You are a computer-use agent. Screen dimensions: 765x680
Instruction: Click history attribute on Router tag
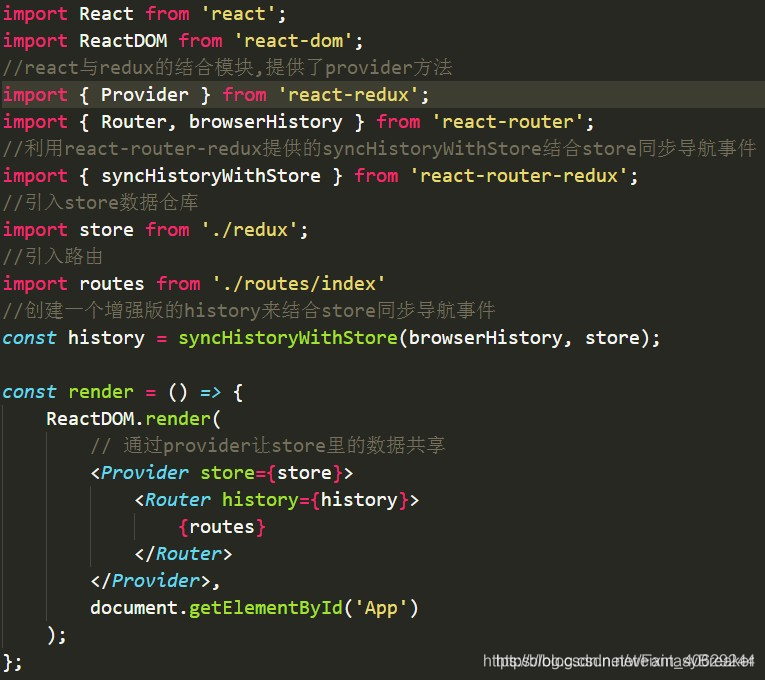coord(260,500)
